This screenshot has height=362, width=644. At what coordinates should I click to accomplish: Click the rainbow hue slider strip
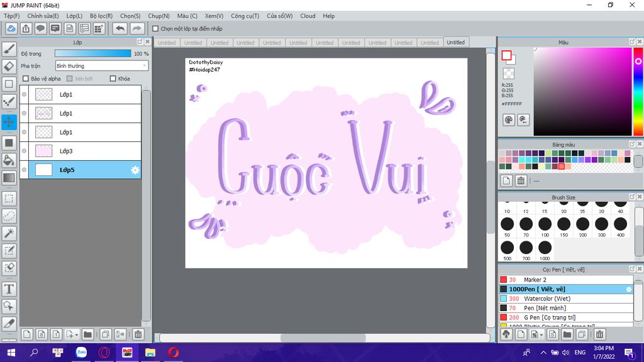(x=638, y=91)
